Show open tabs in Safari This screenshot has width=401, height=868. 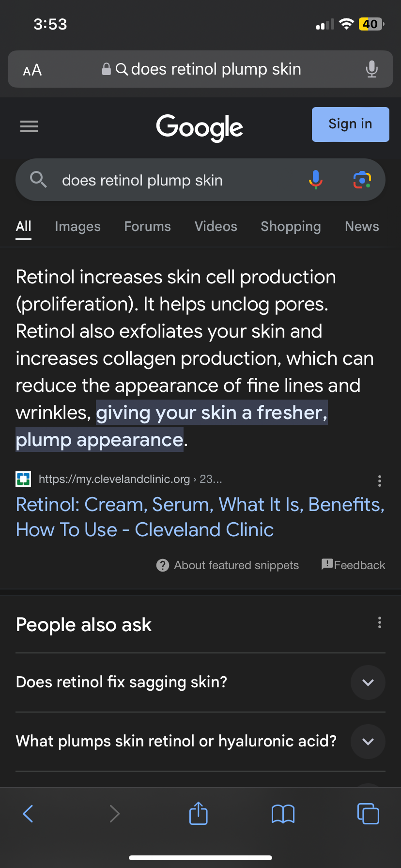368,813
